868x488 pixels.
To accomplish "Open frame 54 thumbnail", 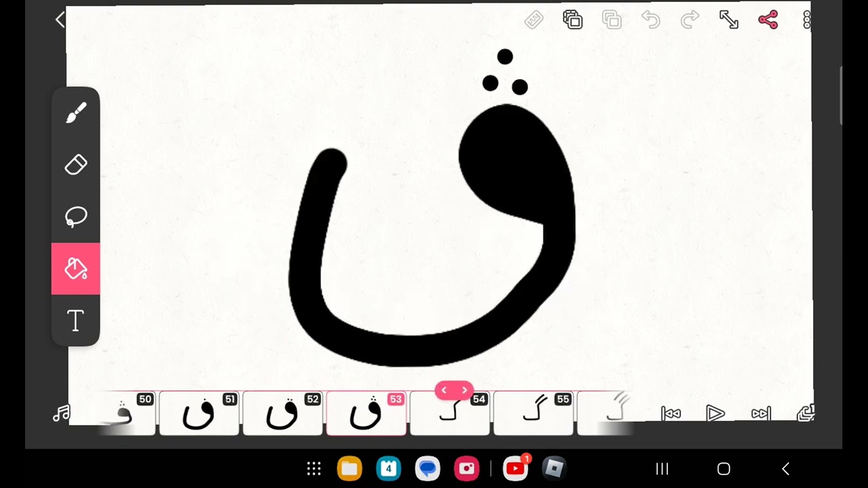I will pyautogui.click(x=450, y=413).
